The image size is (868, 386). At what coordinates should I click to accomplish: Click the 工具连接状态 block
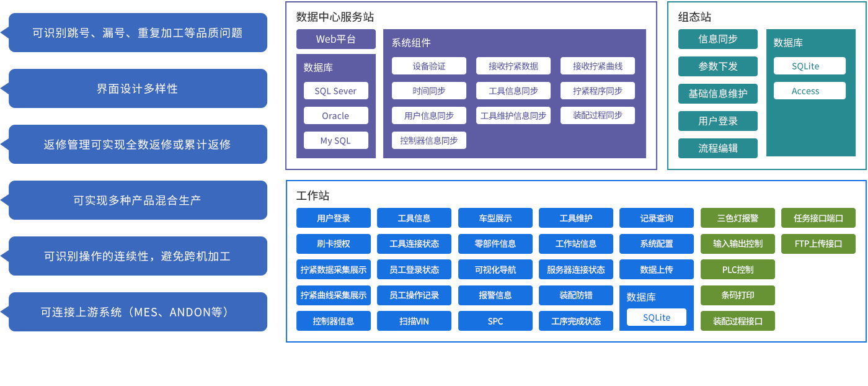tap(414, 243)
